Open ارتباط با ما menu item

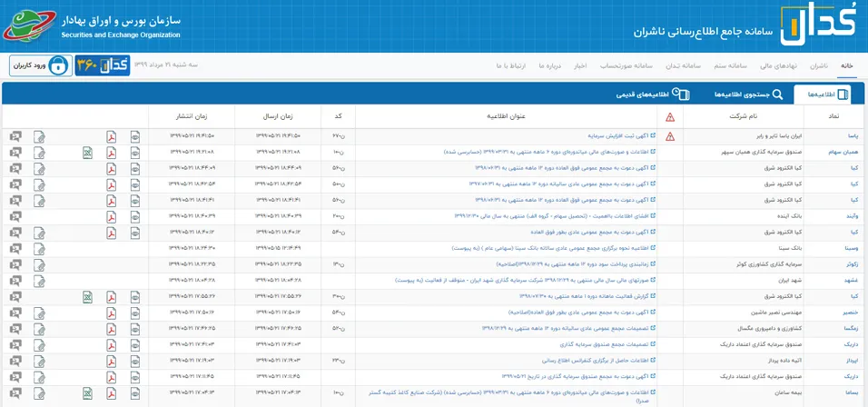(x=511, y=65)
